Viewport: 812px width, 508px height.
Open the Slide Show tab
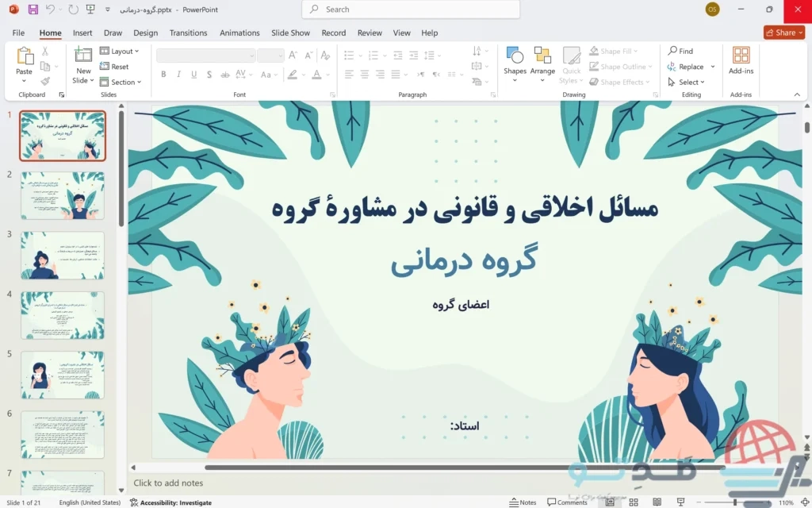pyautogui.click(x=290, y=33)
